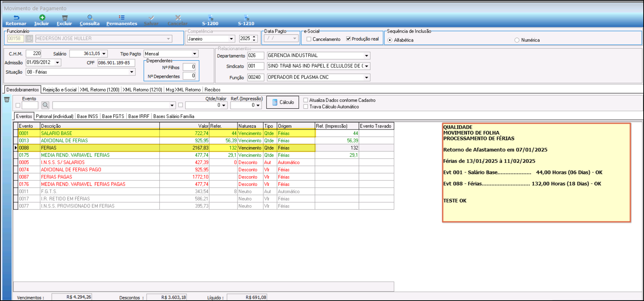644x301 pixels.
Task: Open Base FGTS sub-tab
Action: (113, 116)
